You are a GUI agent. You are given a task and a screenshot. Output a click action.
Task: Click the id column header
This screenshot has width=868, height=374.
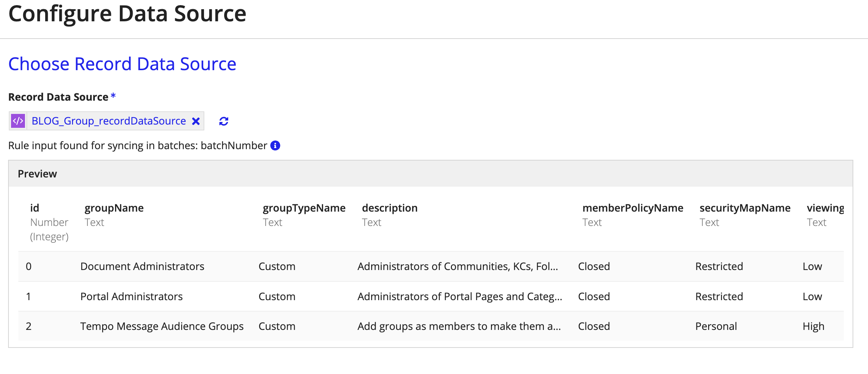(35, 208)
